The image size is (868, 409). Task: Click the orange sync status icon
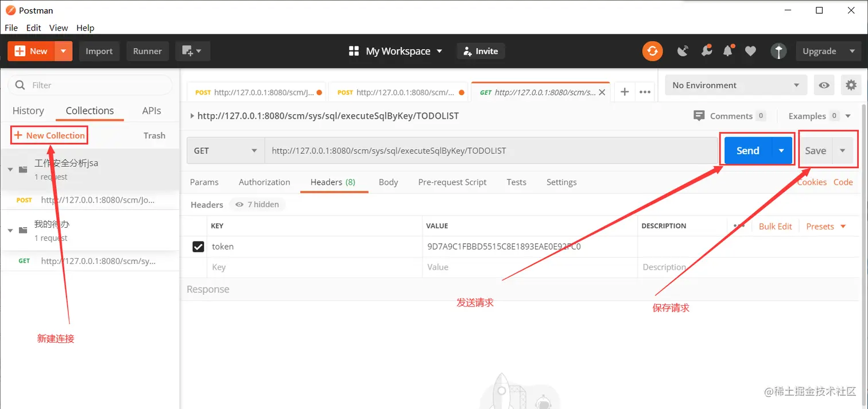point(652,51)
